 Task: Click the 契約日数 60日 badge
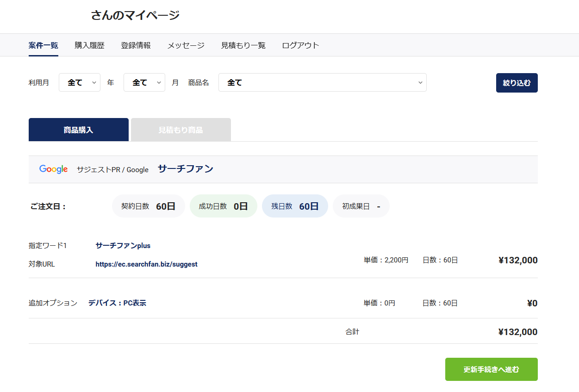pyautogui.click(x=148, y=206)
